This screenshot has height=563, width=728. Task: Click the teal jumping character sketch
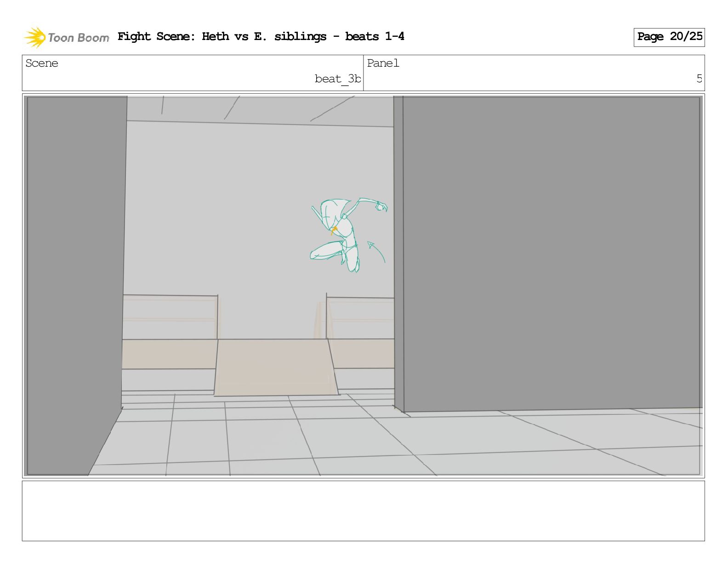tap(348, 235)
